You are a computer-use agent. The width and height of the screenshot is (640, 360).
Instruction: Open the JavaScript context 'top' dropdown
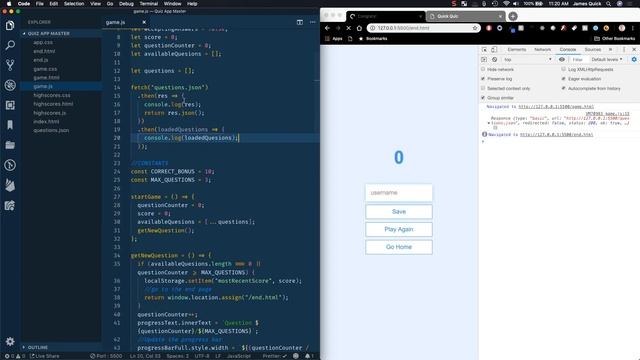[x=528, y=60]
